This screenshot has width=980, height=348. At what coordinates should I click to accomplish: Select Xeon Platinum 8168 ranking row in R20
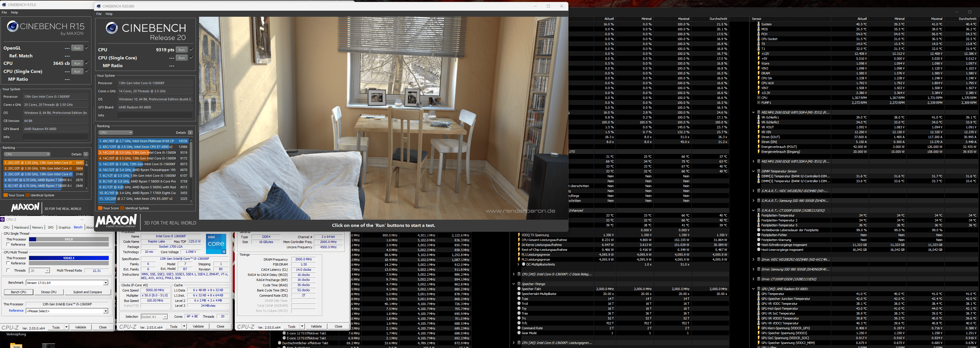[143, 141]
